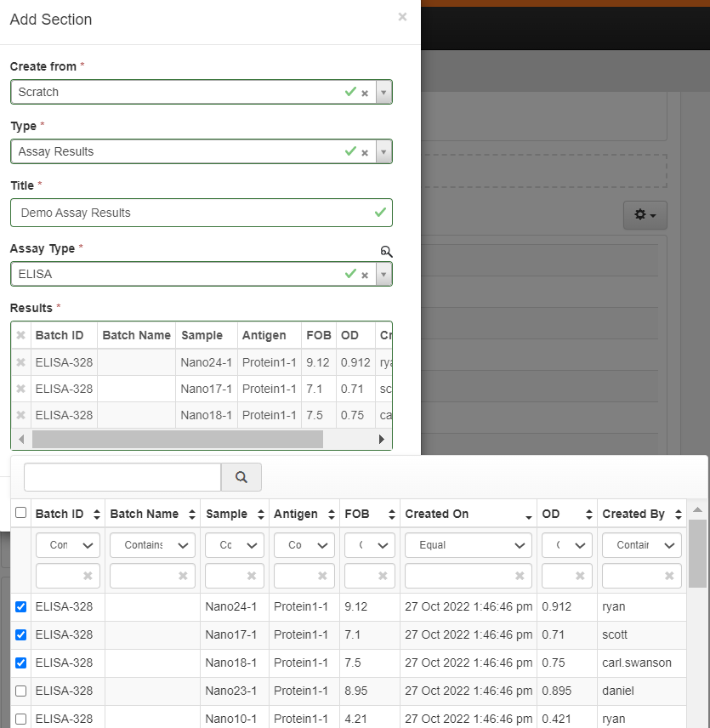Viewport: 710px width, 728px height.
Task: Open the Assay Type lookup magnifier icon
Action: click(x=387, y=252)
